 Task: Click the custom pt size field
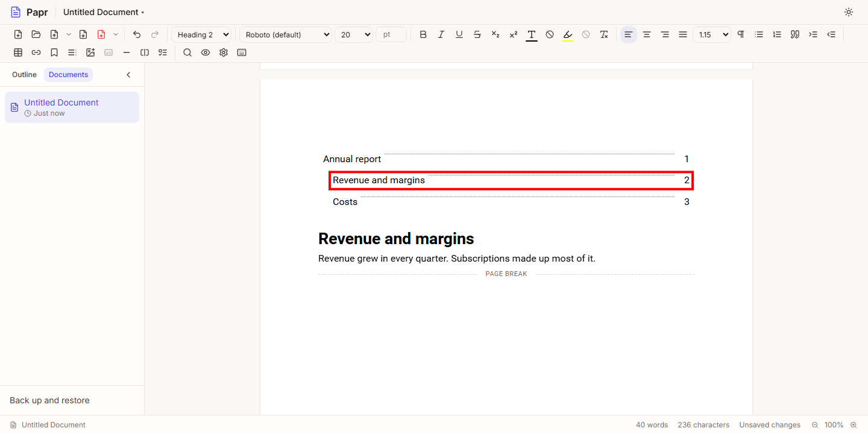pos(391,34)
